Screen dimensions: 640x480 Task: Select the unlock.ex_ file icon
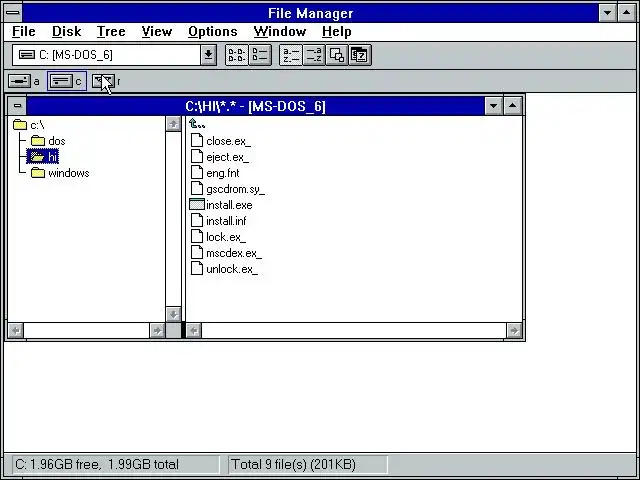(197, 269)
